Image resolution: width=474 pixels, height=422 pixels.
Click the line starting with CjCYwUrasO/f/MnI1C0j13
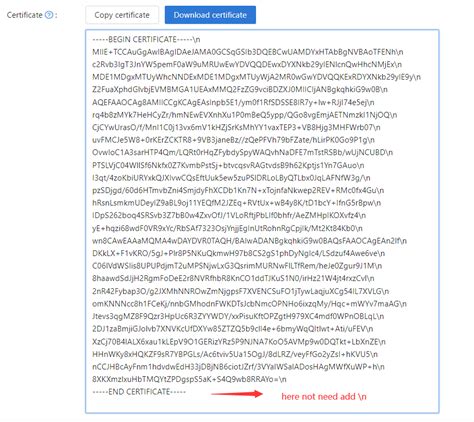236,127
